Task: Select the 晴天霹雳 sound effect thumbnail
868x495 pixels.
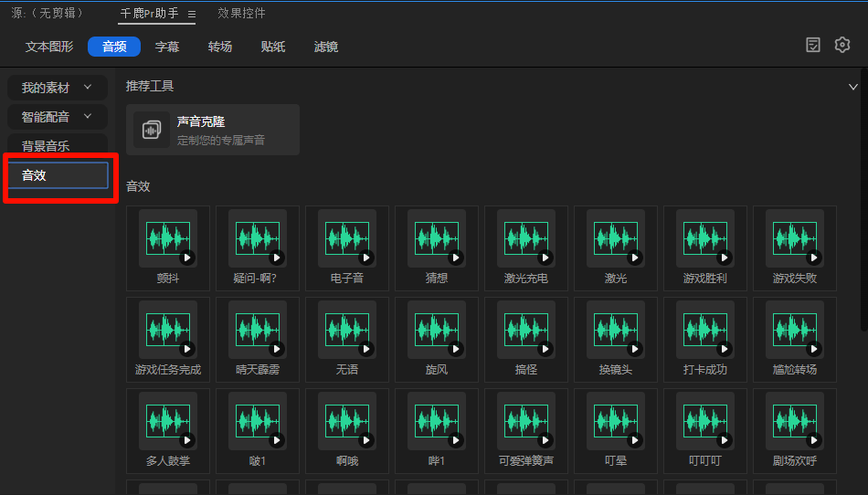Action: pyautogui.click(x=258, y=331)
